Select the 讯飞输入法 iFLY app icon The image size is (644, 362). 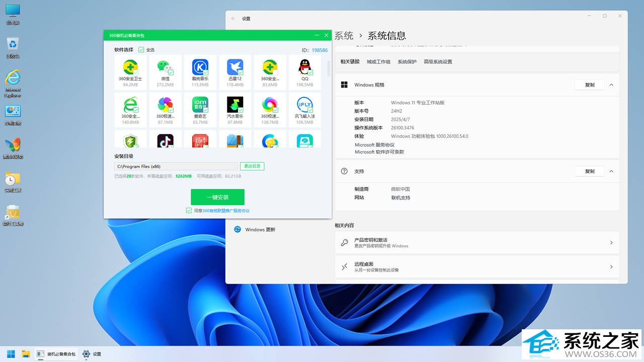[x=305, y=105]
